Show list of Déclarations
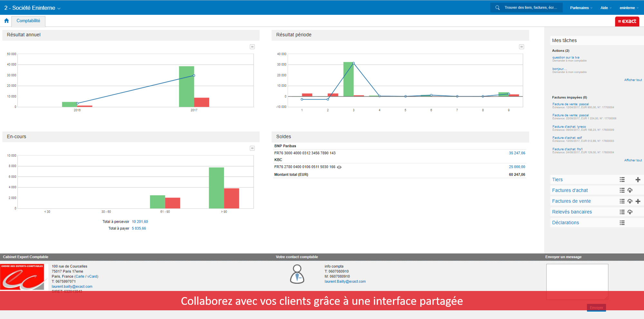This screenshot has height=319, width=644. pos(622,223)
